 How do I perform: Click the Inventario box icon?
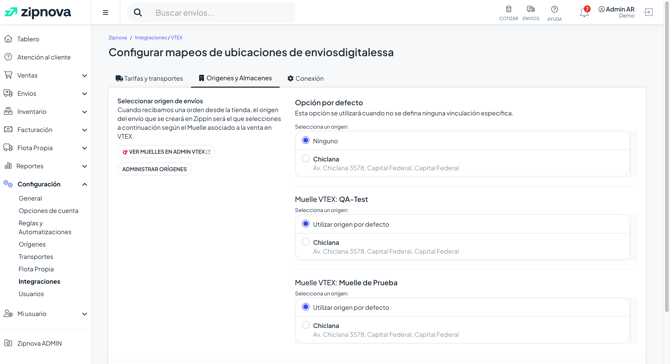tap(8, 111)
